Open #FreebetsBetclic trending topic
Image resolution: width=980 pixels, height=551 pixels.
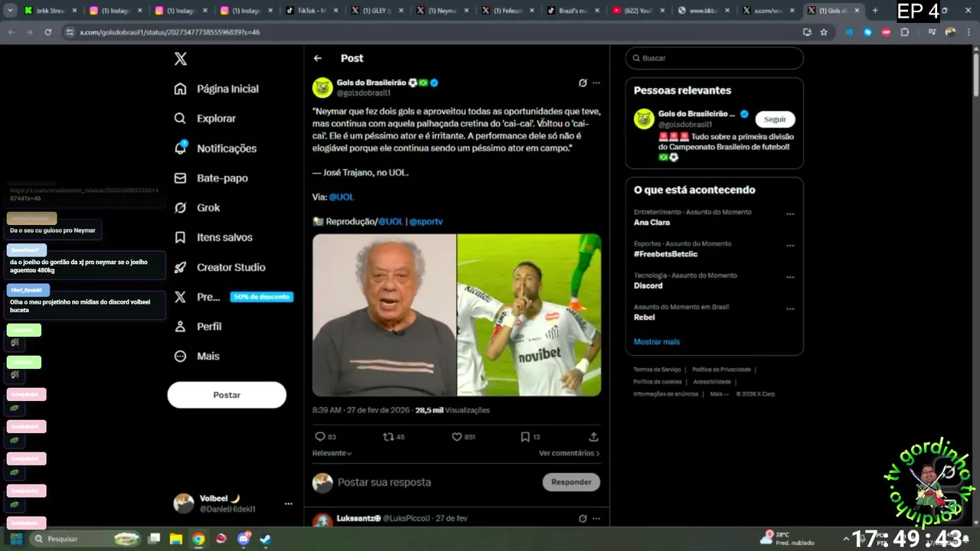[666, 254]
